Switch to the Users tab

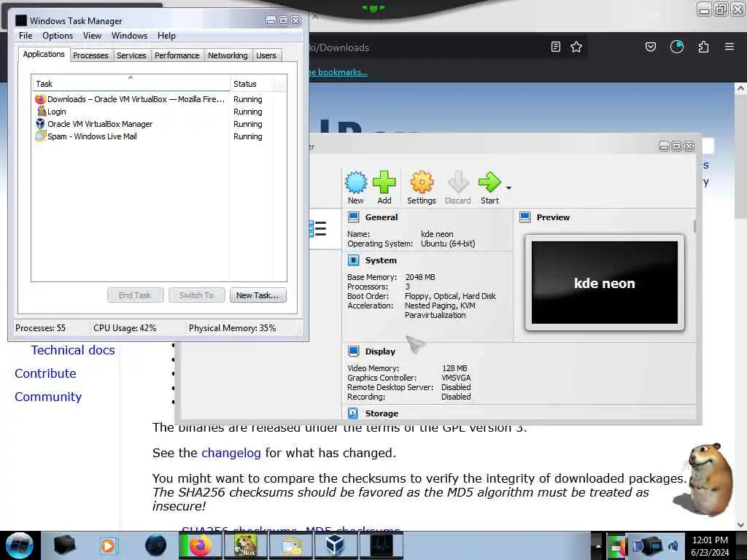click(x=266, y=55)
